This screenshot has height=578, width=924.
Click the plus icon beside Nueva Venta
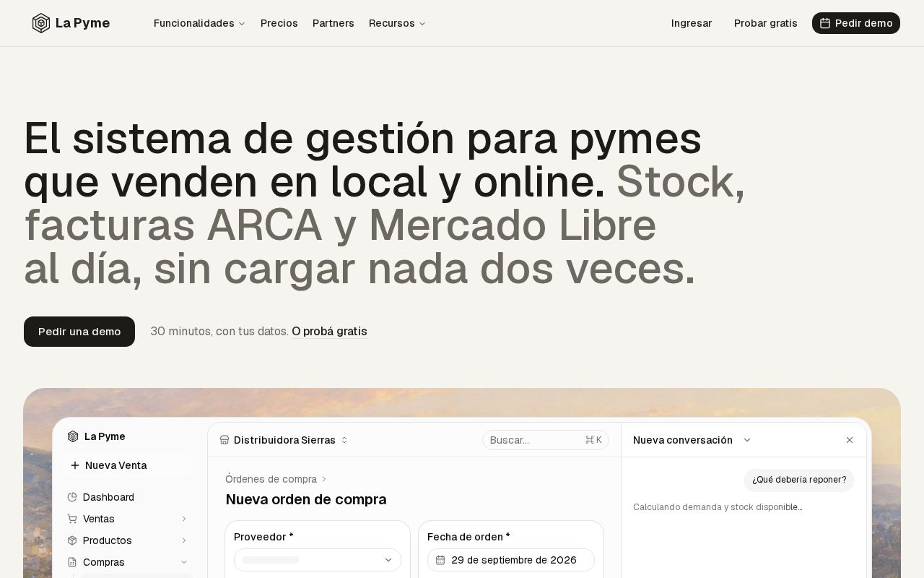75,465
